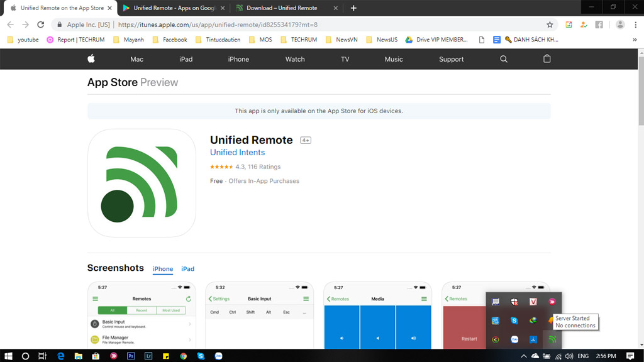
Task: Bookmark this page with the star icon
Action: [x=550, y=25]
